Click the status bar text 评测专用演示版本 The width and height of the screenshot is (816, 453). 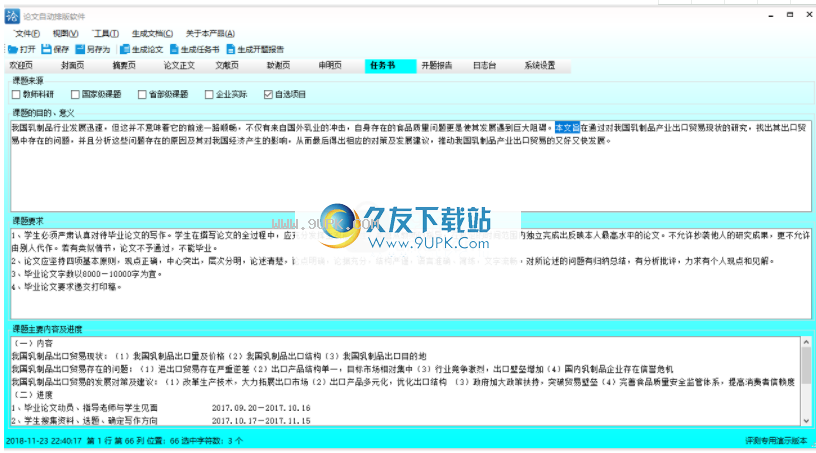click(776, 441)
